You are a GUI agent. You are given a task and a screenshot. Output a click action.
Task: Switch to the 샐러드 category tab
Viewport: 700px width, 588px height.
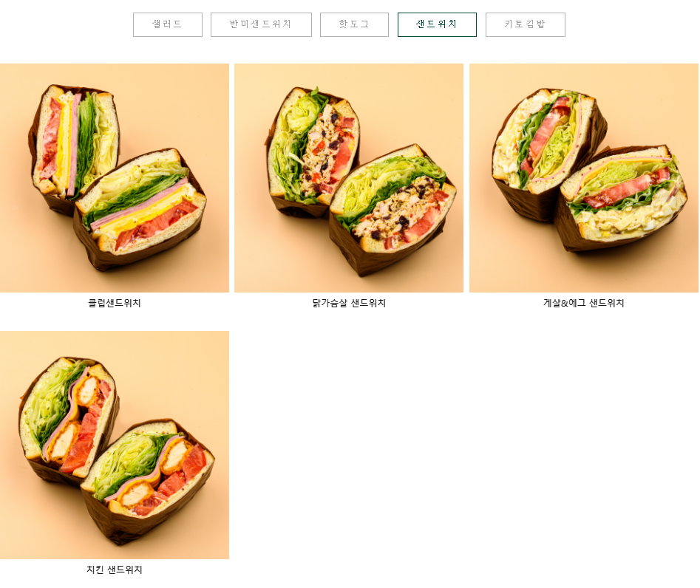click(x=167, y=24)
